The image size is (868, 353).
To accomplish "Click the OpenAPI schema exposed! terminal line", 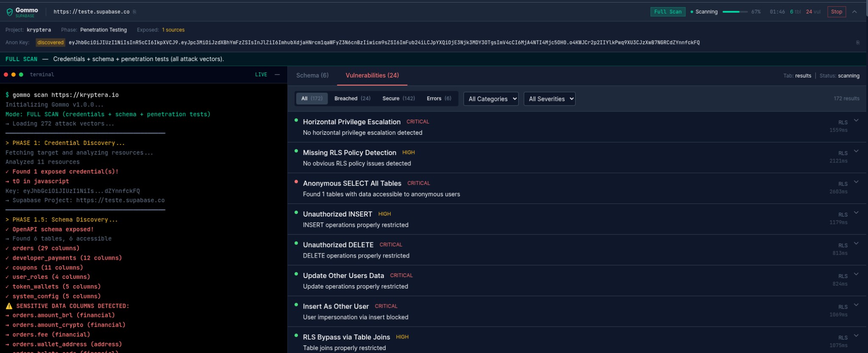I will click(50, 229).
